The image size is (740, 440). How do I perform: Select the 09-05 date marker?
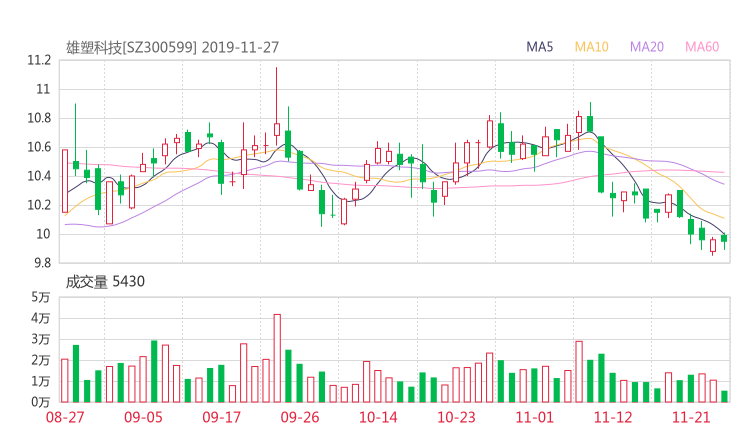143,416
